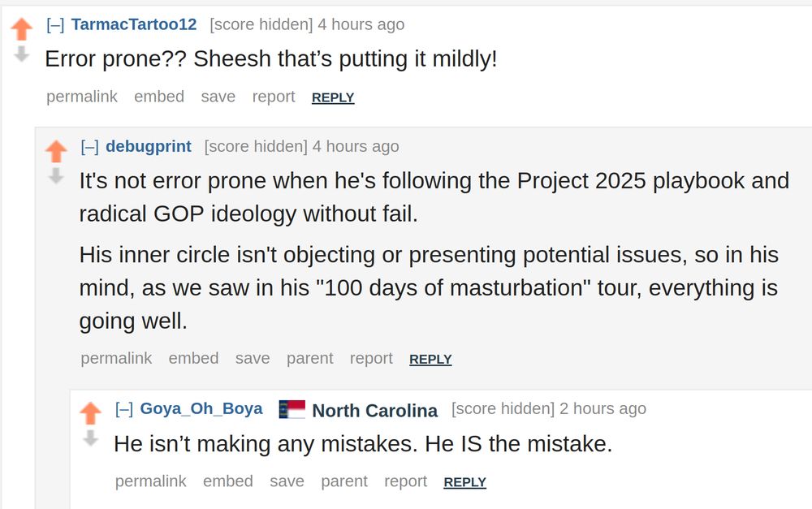812x509 pixels.
Task: Downvote Goya_Oh_Boya's comment
Action: click(90, 438)
